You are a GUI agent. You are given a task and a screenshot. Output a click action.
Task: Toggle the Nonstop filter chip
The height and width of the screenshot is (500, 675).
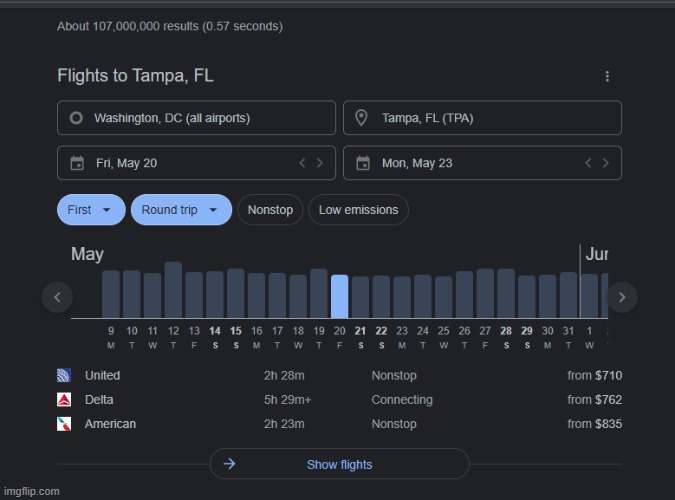[x=270, y=210]
